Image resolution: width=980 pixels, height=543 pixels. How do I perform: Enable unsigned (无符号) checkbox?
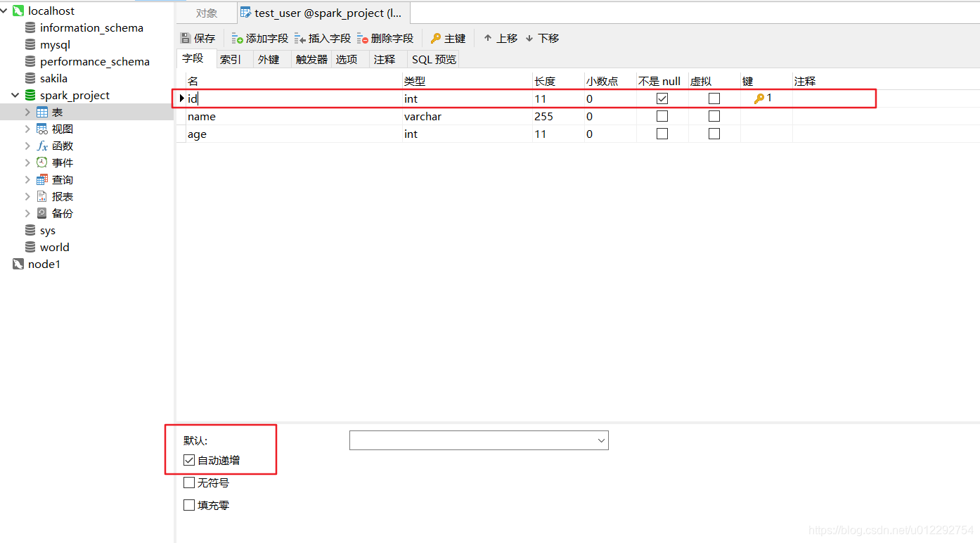click(189, 483)
